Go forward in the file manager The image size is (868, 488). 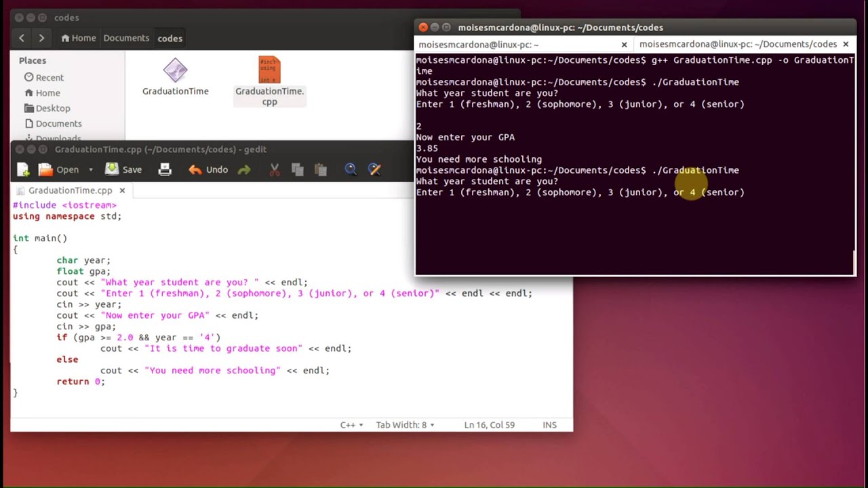pos(41,38)
